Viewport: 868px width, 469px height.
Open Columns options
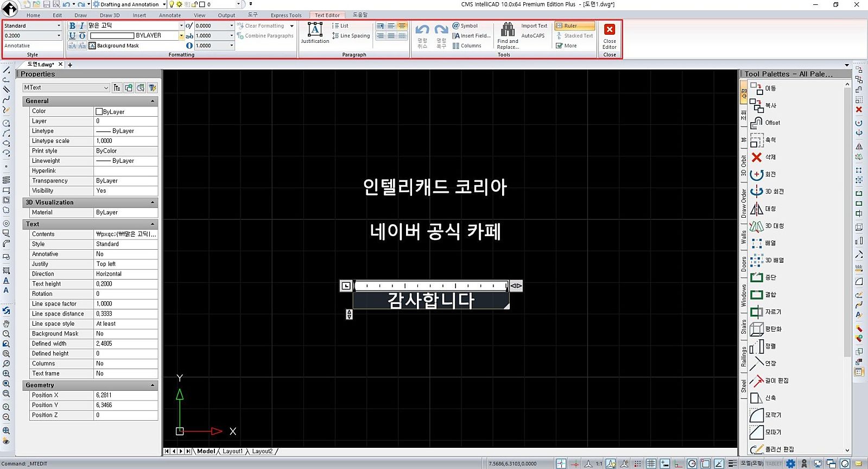[467, 46]
